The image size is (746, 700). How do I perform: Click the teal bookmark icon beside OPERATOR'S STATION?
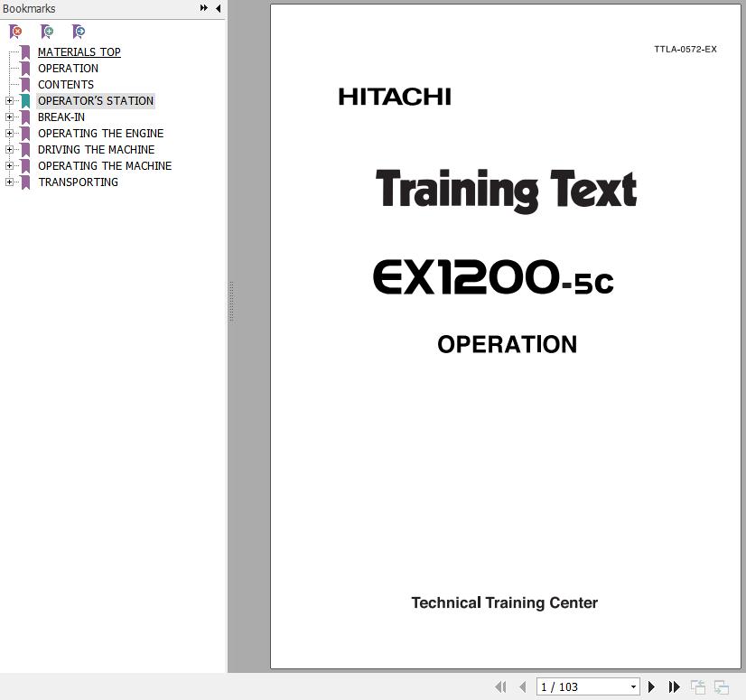(25, 101)
